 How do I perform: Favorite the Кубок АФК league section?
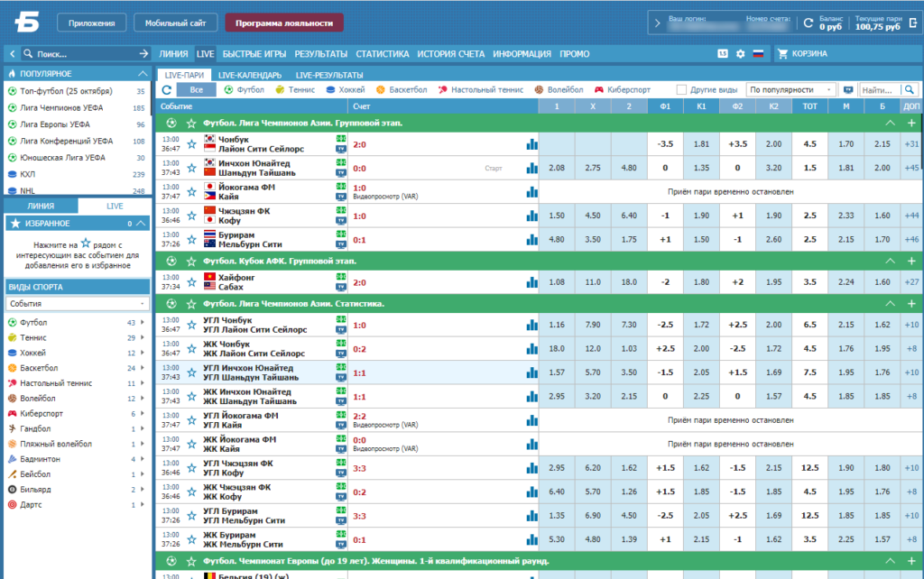point(191,261)
